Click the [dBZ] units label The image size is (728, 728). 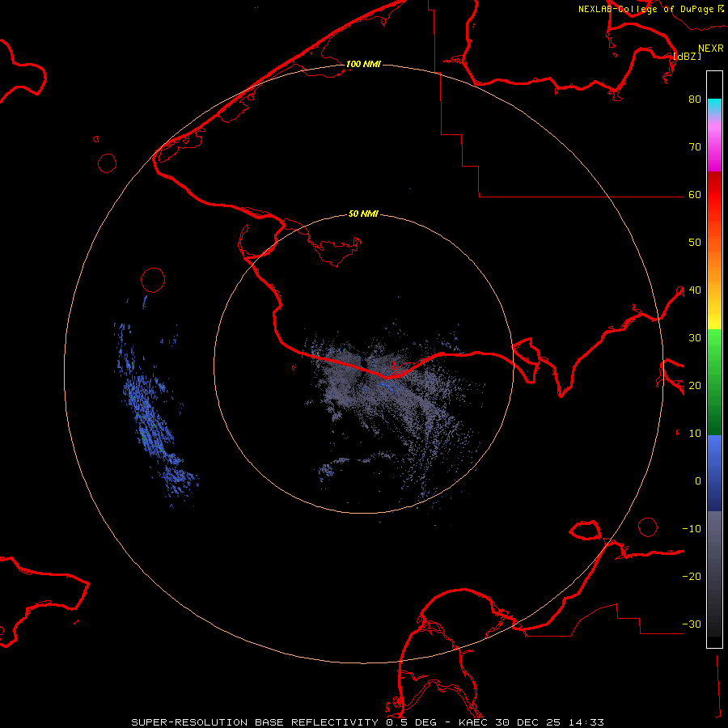(687, 56)
